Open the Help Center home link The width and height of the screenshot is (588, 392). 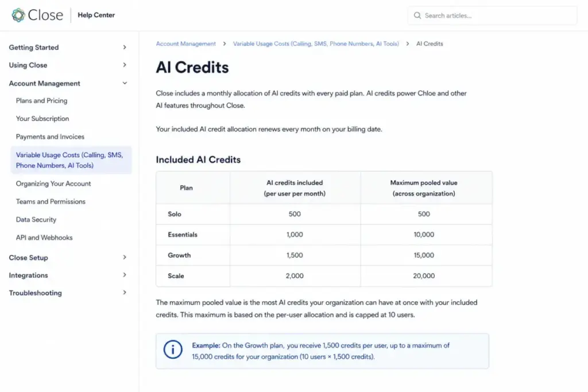[96, 15]
